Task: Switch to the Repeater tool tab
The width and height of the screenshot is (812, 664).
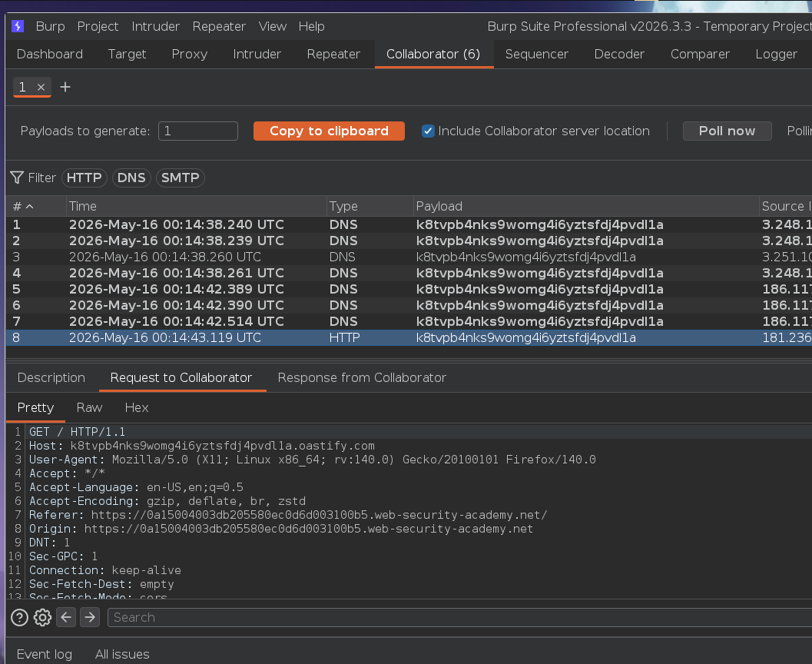Action: coord(333,55)
